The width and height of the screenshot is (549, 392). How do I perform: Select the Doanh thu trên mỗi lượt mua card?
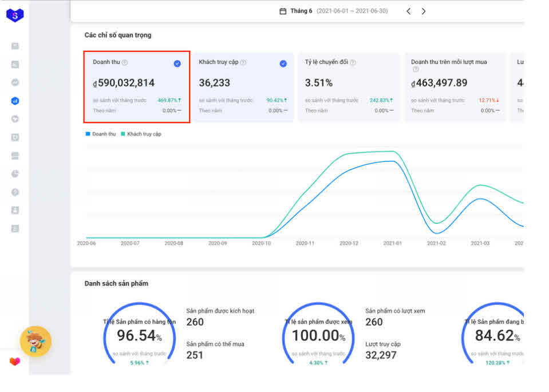point(455,87)
